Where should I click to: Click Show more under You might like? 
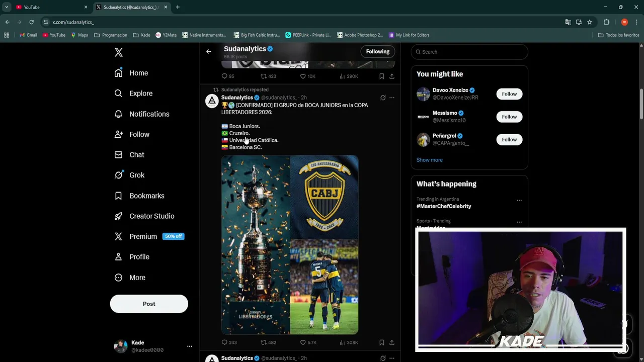[x=429, y=160]
